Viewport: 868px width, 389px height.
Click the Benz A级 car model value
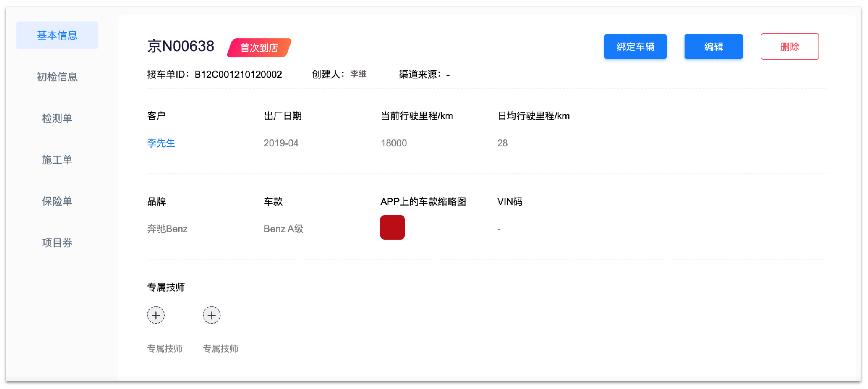283,229
